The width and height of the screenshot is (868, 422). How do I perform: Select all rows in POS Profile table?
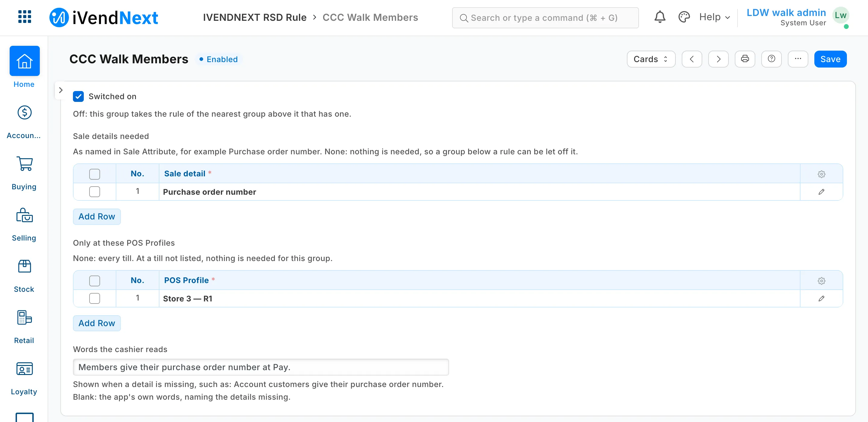pos(94,280)
